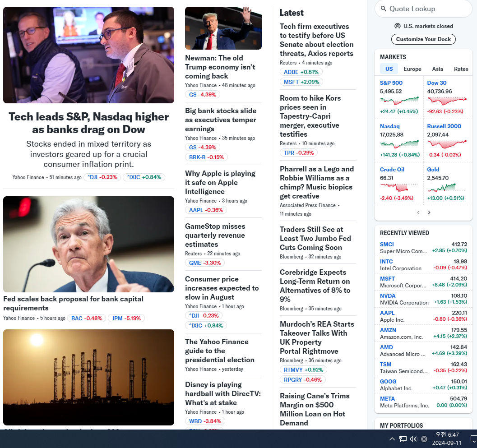Viewport: 477px width, 448px height.
Task: Switch to Europe markets tab
Action: pos(412,69)
